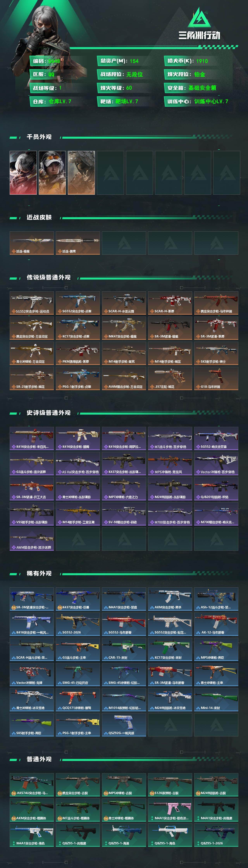Select the AWM狙击步枪-流沙送葬 skin
This screenshot has height=868, width=248.
coord(32,539)
